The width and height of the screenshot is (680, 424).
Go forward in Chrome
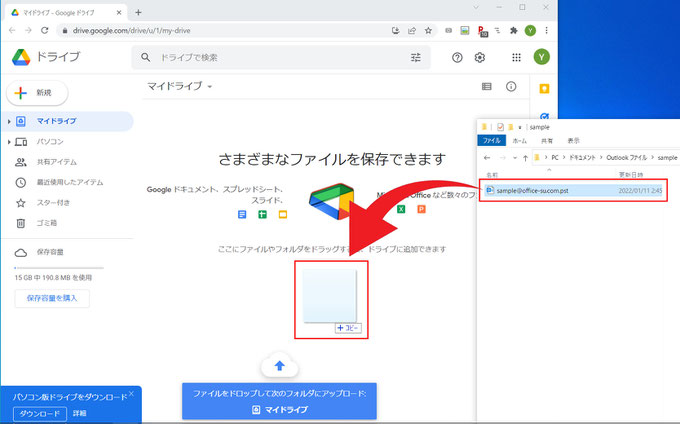click(28, 30)
